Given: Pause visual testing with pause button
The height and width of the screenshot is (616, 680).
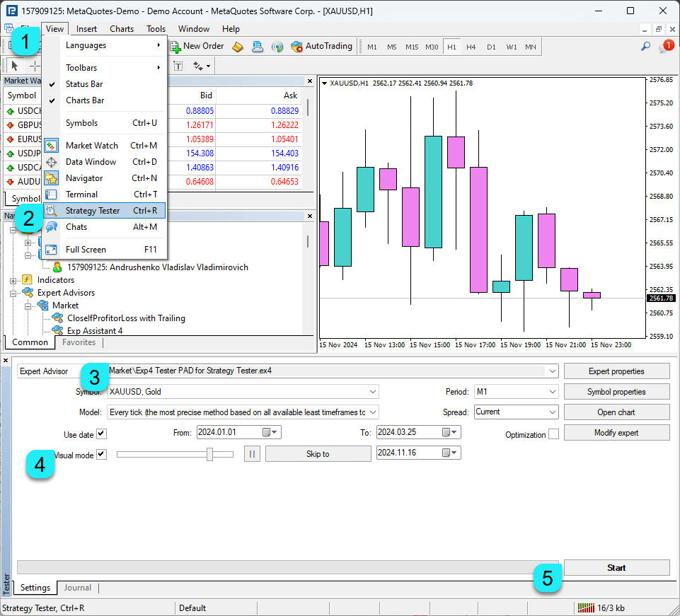Looking at the screenshot, I should click(x=251, y=454).
